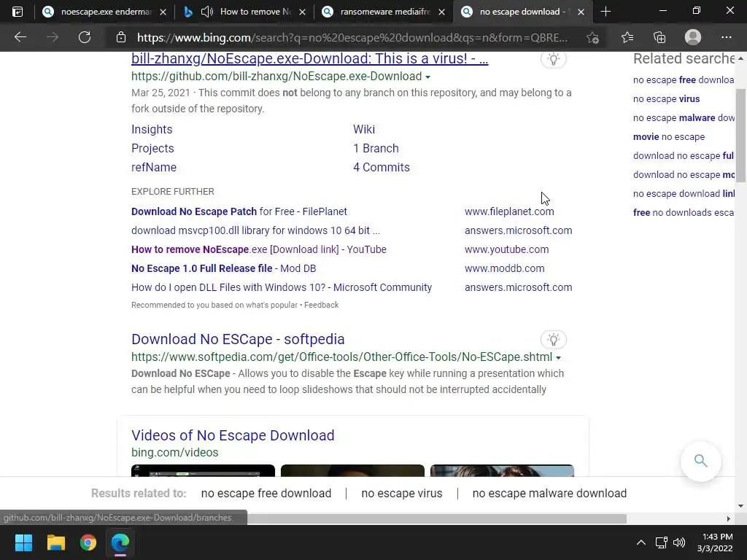This screenshot has height=560, width=747.
Task: Click www.youtube.com domain link
Action: pos(507,249)
